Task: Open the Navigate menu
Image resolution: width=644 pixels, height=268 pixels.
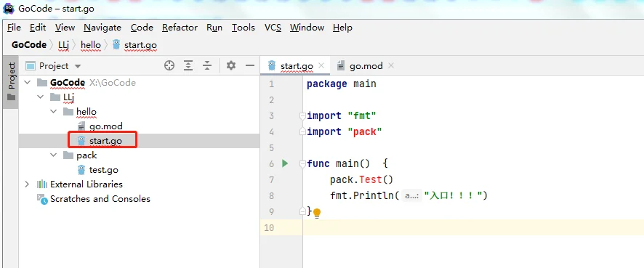Action: (102, 28)
